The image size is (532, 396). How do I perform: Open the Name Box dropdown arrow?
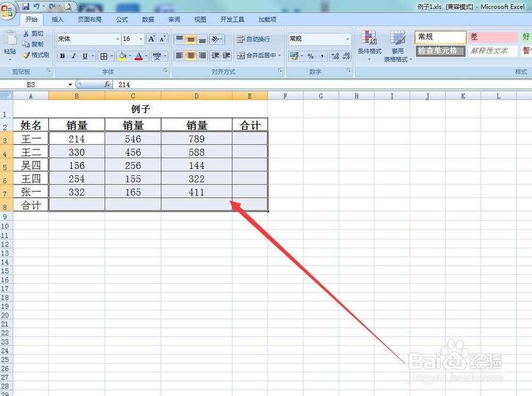coord(70,85)
